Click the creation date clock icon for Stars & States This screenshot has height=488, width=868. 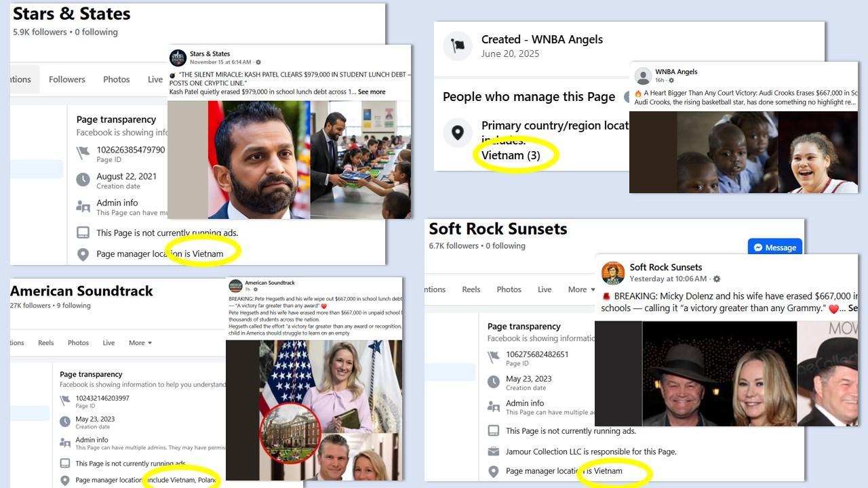[83, 180]
